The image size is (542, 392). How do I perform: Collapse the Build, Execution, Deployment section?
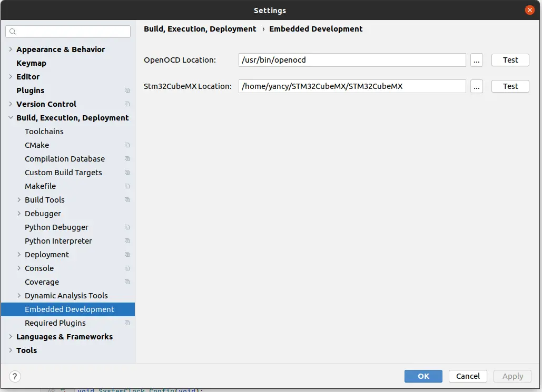point(11,118)
